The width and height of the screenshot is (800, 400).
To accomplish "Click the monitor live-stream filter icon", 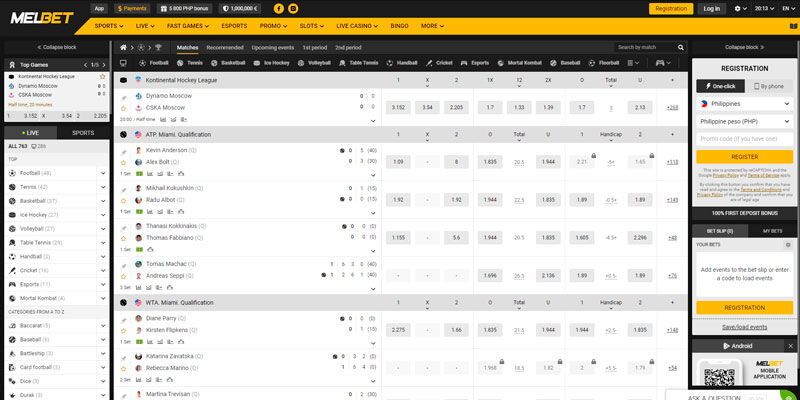I will [x=123, y=63].
